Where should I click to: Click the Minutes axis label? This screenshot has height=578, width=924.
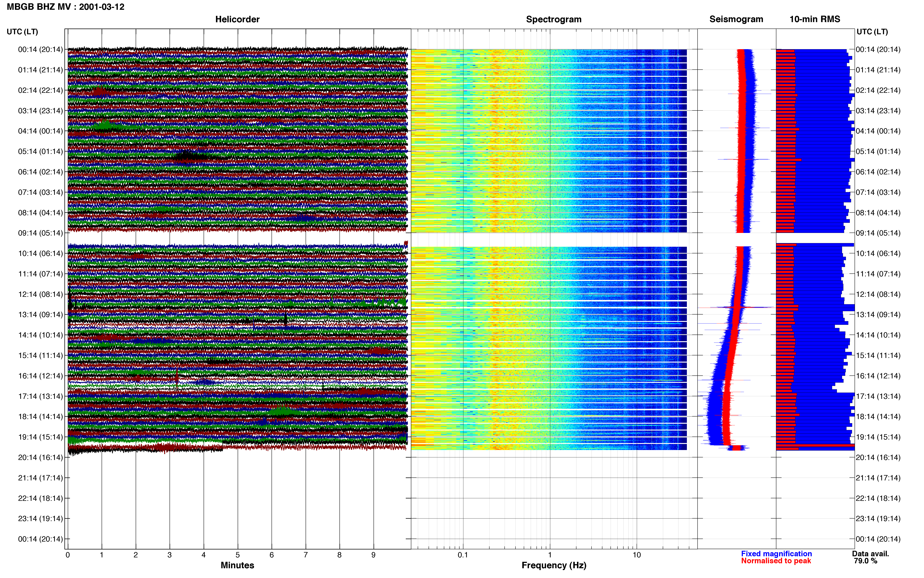click(237, 565)
